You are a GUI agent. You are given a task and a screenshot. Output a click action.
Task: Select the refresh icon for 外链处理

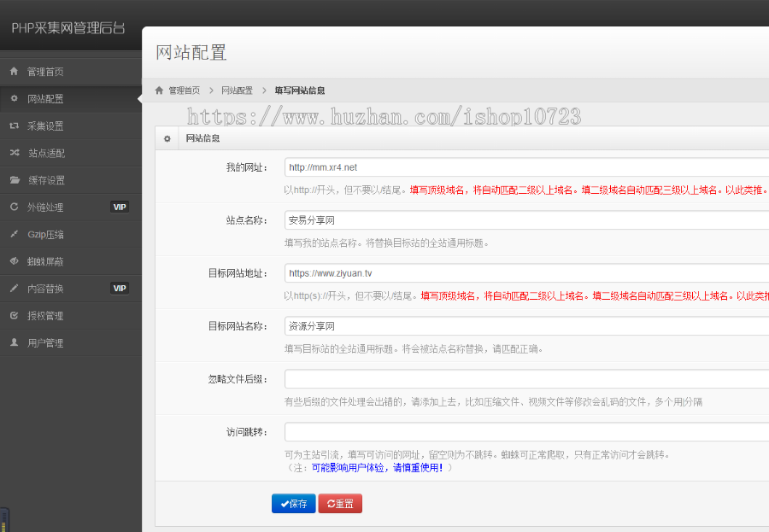pos(15,207)
